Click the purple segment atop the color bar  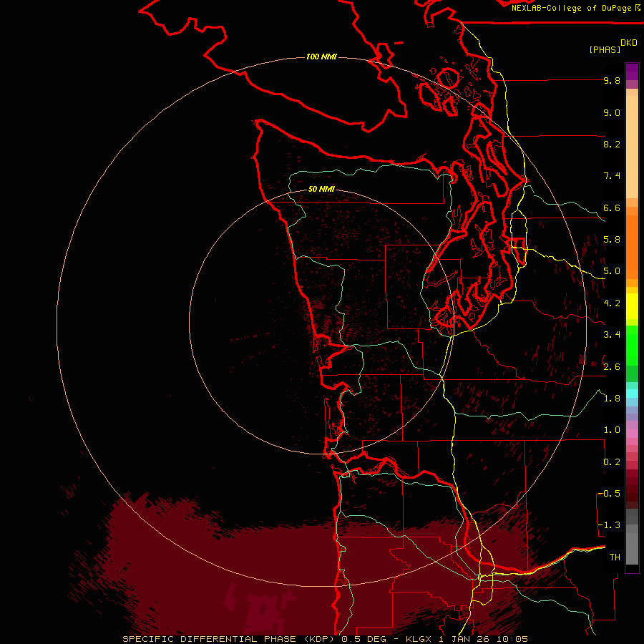[632, 72]
